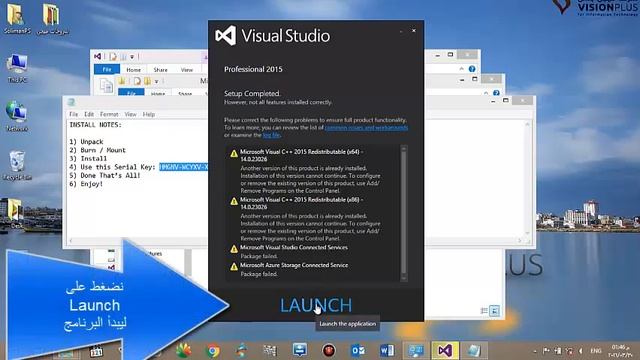Open Google Chrome from taskbar
Screen dimensions: 640x360
click(213, 351)
